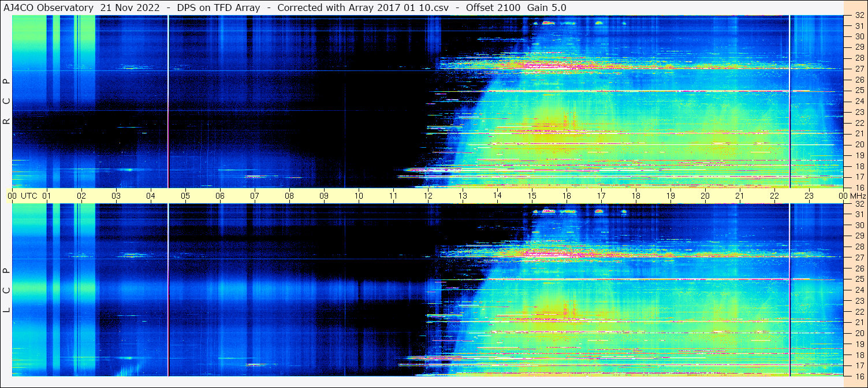Image resolution: width=868 pixels, height=388 pixels.
Task: Click the 20 MHz tick of RCP panel
Action: [x=859, y=144]
